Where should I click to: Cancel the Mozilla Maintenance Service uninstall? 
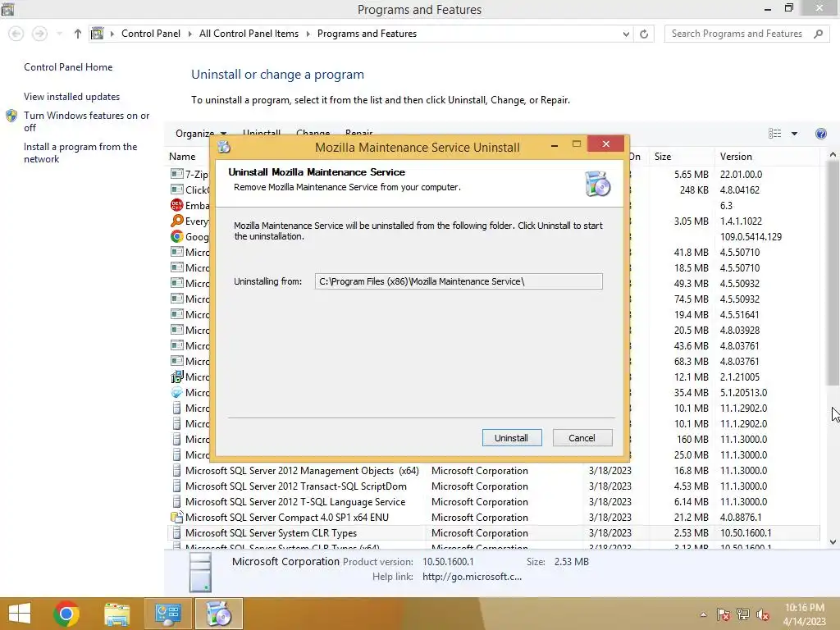pos(582,438)
